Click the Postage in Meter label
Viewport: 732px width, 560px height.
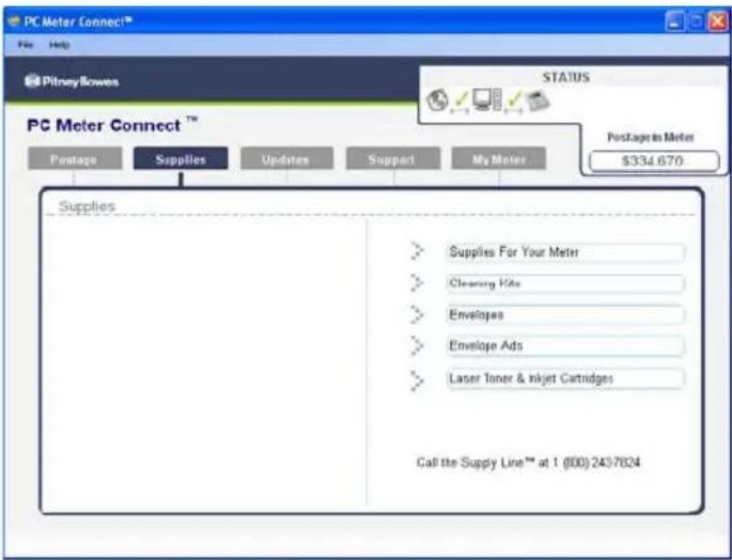tap(650, 137)
